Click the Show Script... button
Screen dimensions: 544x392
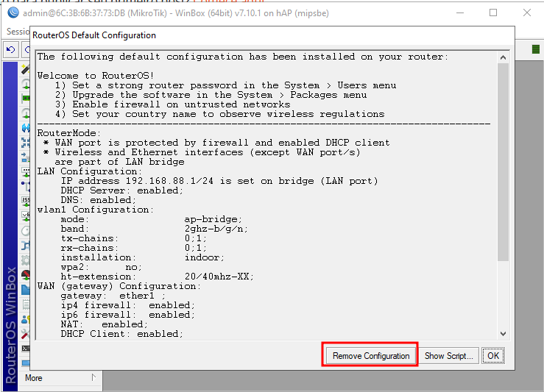coord(450,356)
